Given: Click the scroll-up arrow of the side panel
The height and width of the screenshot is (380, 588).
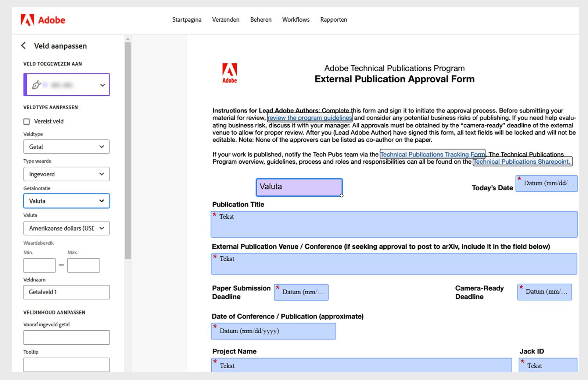Looking at the screenshot, I should click(128, 39).
